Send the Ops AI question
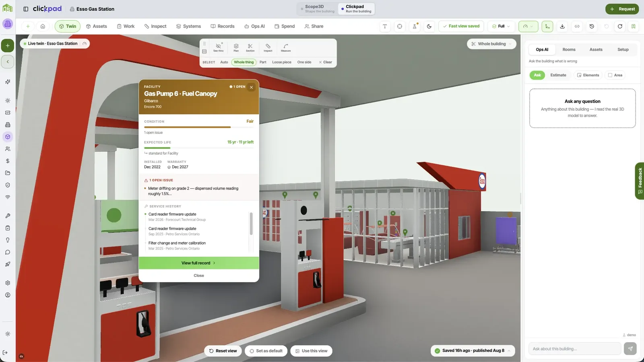 [x=630, y=349]
